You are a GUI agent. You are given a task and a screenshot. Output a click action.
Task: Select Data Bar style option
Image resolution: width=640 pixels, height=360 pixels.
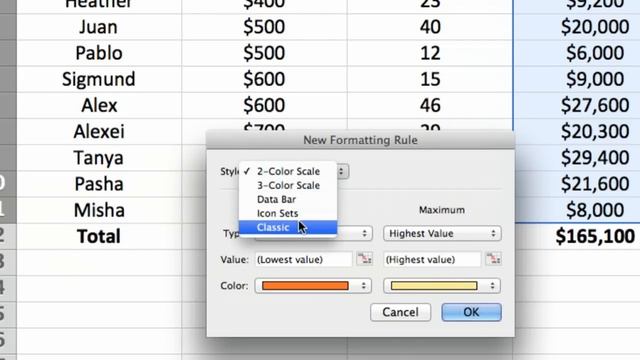point(288,199)
